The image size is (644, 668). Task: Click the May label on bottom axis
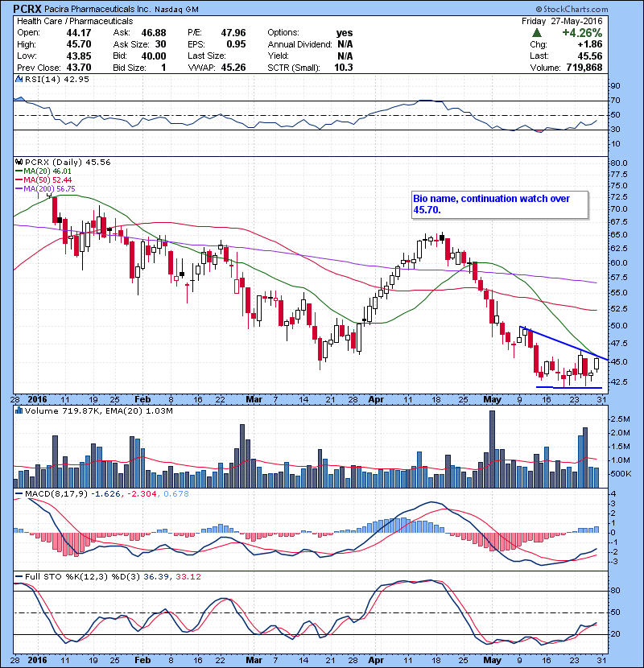tap(493, 660)
